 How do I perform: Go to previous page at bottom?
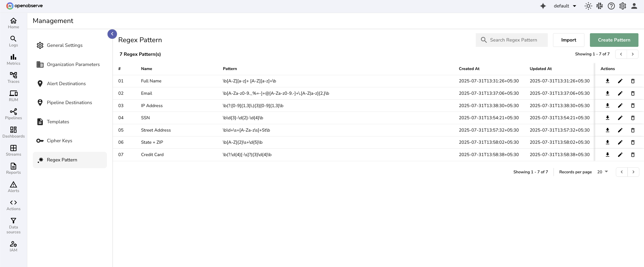coord(622,172)
